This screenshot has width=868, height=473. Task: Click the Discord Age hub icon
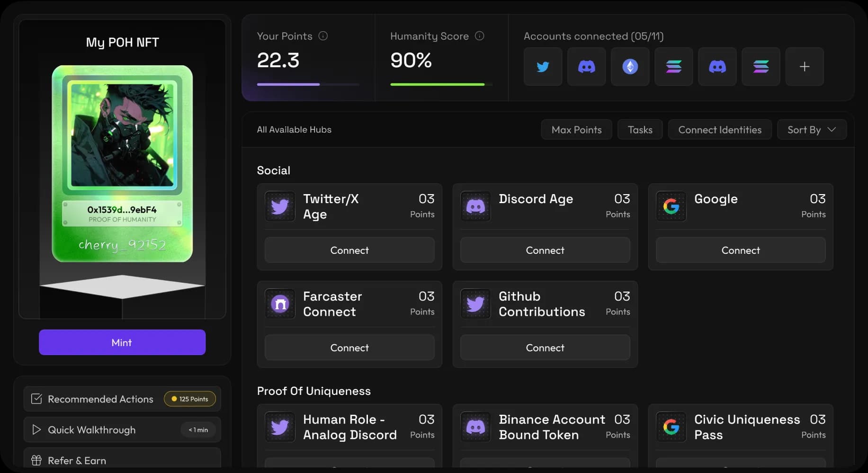tap(475, 206)
